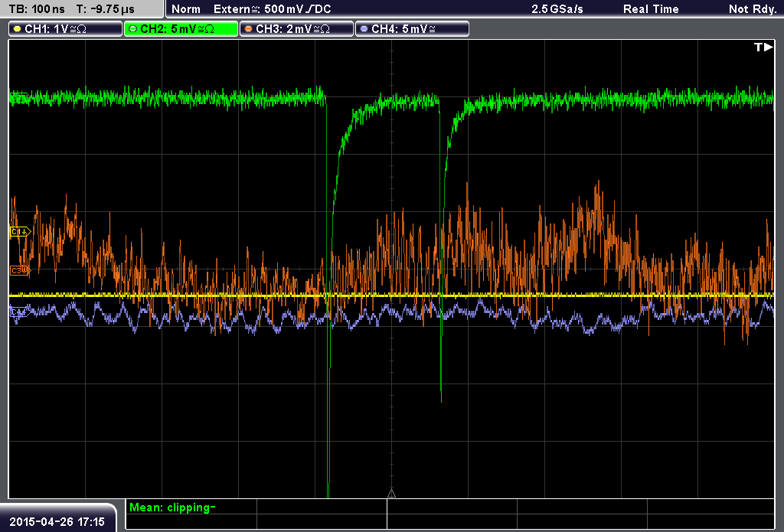Click the 2.5 GSa/s sample rate readout
Image resolution: width=784 pixels, height=532 pixels.
click(x=557, y=9)
